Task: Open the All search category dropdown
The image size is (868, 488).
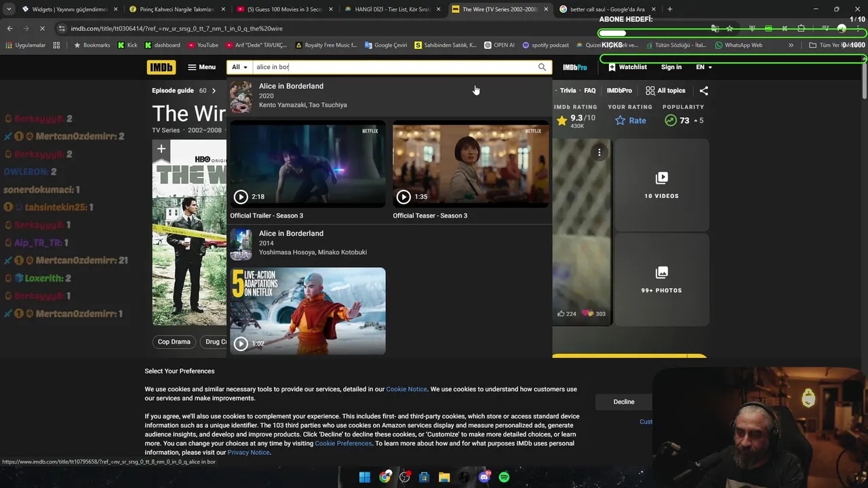Action: coord(239,67)
